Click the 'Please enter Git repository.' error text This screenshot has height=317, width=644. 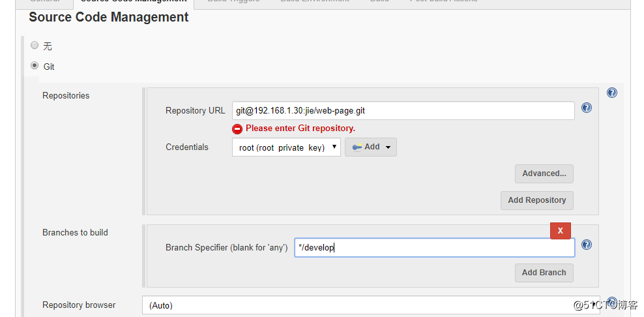[300, 128]
